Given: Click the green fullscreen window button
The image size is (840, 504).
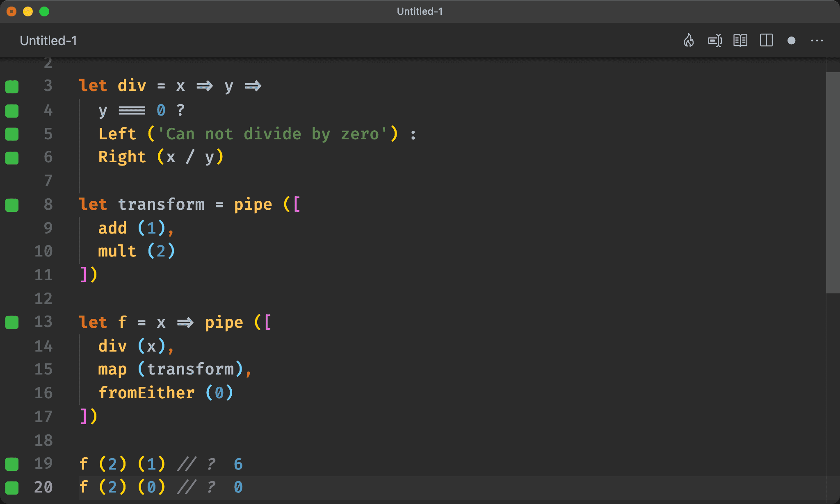Looking at the screenshot, I should click(x=44, y=11).
